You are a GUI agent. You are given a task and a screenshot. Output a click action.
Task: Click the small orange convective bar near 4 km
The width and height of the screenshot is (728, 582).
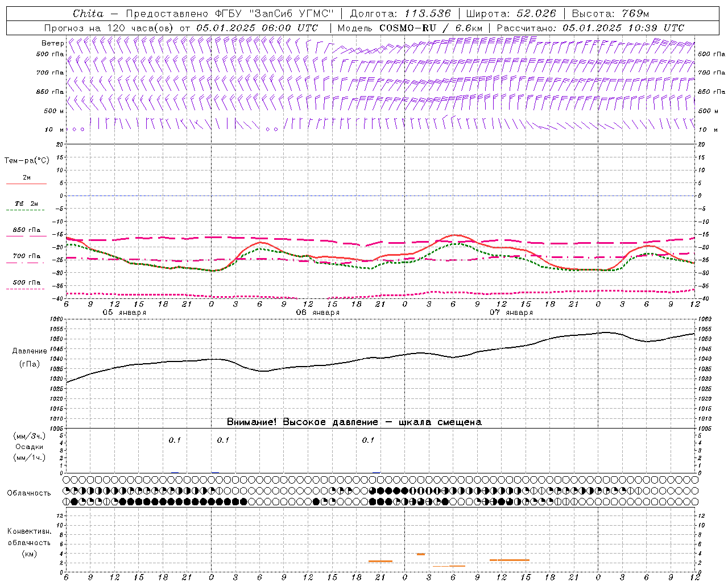pyautogui.click(x=421, y=554)
